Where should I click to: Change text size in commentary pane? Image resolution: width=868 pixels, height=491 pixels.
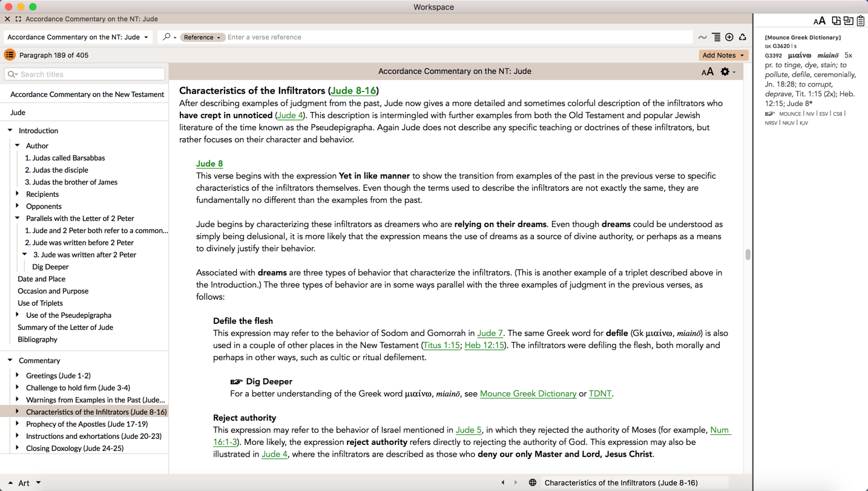click(x=708, y=71)
